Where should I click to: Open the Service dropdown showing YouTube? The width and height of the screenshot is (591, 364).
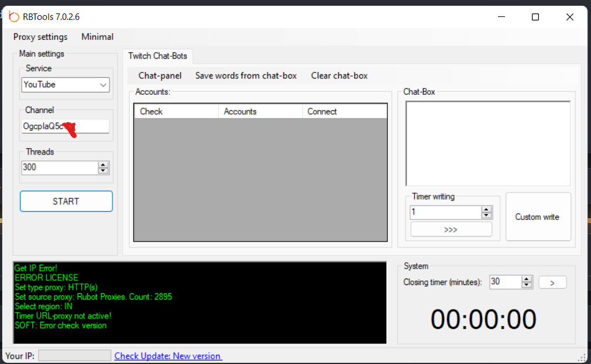coord(66,85)
